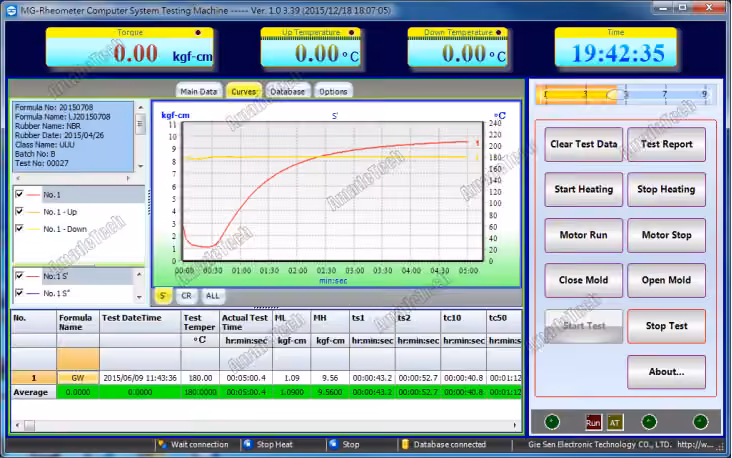Click the application icon in title bar
Image resolution: width=732 pixels, height=458 pixels.
11,10
